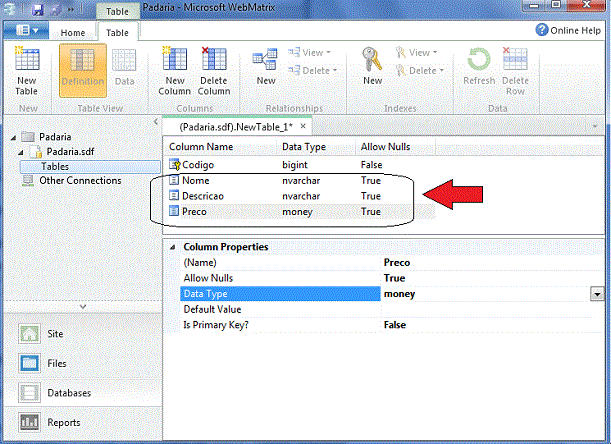The height and width of the screenshot is (444, 611).
Task: Click bigint data type of Codigo
Action: coord(295,165)
